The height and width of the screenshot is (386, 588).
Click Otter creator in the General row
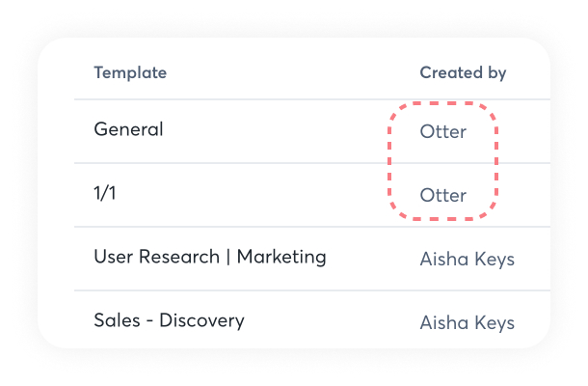(443, 132)
